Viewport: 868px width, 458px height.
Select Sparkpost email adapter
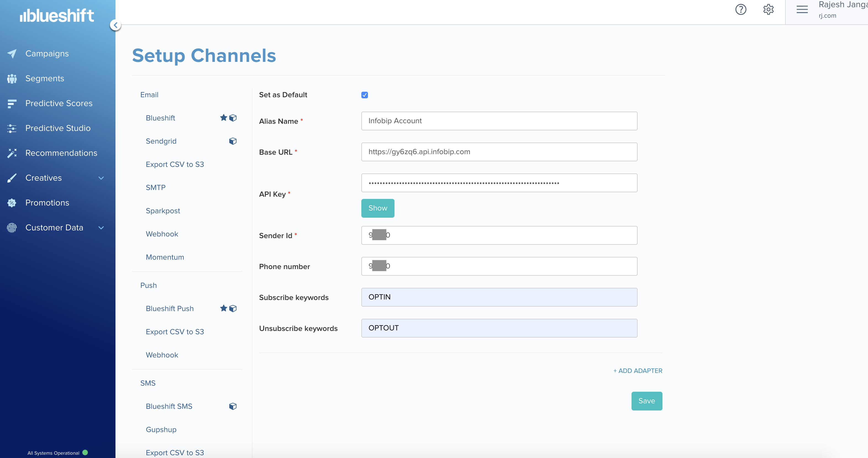(163, 211)
